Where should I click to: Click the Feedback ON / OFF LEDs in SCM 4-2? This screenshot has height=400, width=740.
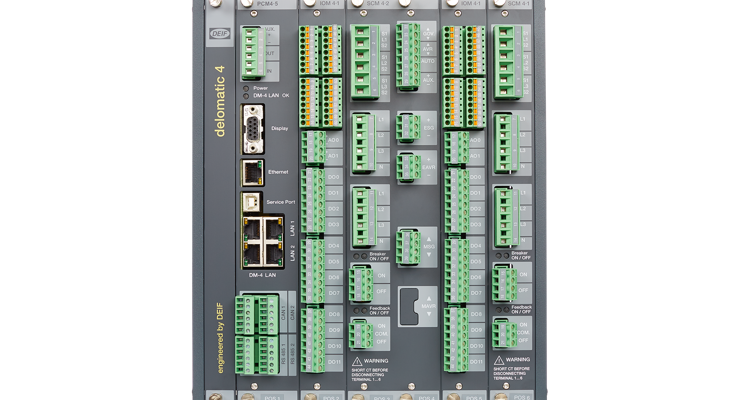click(x=361, y=310)
